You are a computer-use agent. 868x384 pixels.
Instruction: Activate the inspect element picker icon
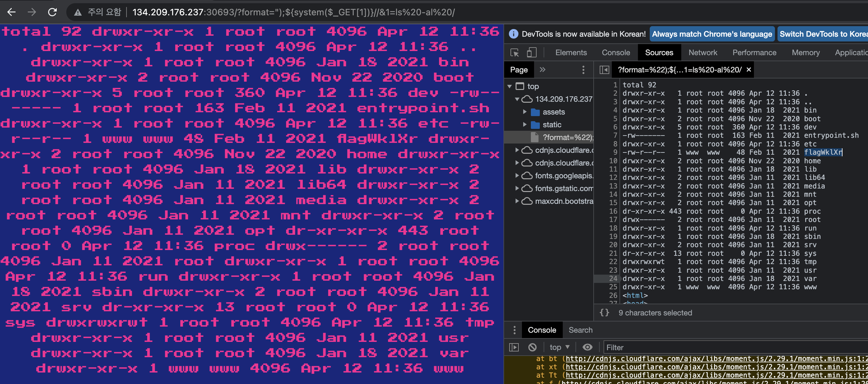515,53
